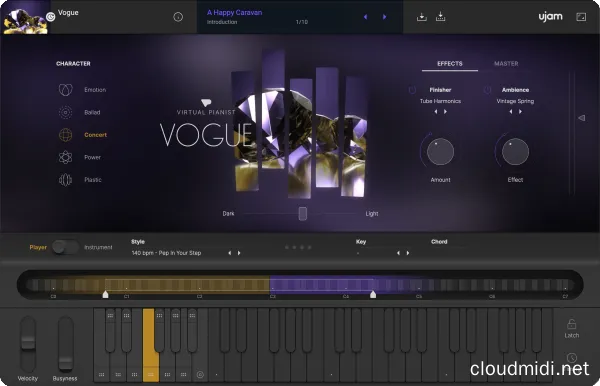This screenshot has height=386, width=600.
Task: Toggle the Ambience power button
Action: [487, 90]
